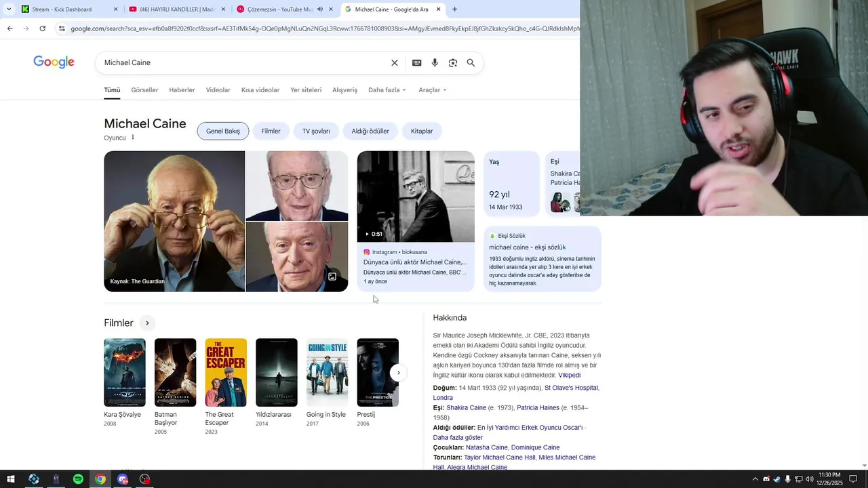
Task: Open volume control in system tray
Action: 809,479
